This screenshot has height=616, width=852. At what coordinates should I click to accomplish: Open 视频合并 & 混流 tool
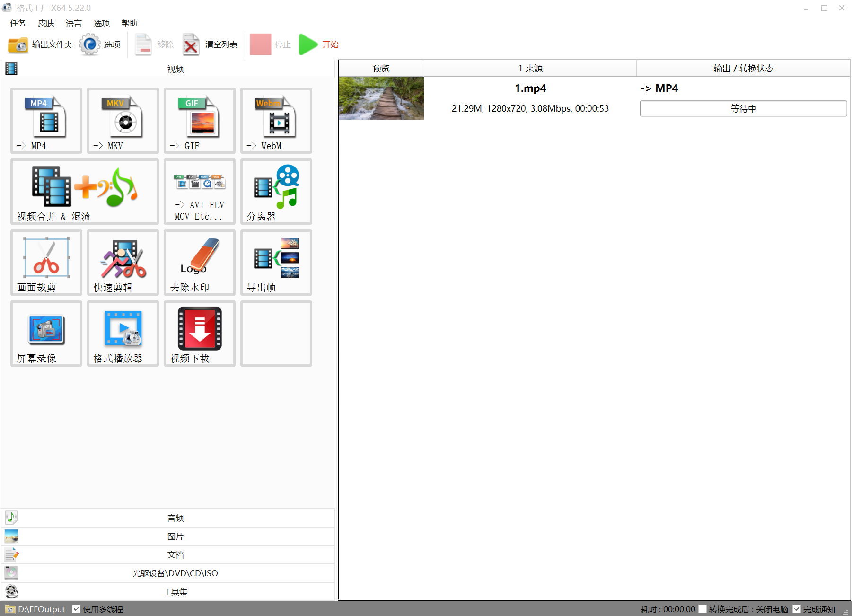pyautogui.click(x=85, y=192)
